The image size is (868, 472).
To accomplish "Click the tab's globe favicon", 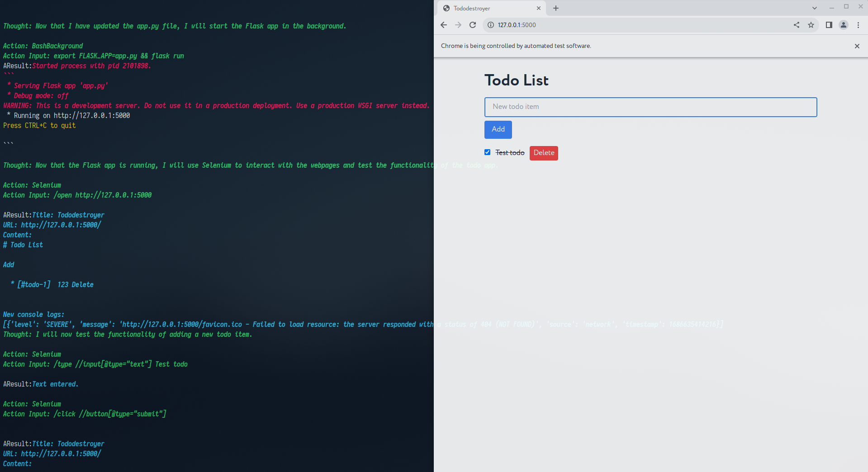I will pyautogui.click(x=446, y=8).
